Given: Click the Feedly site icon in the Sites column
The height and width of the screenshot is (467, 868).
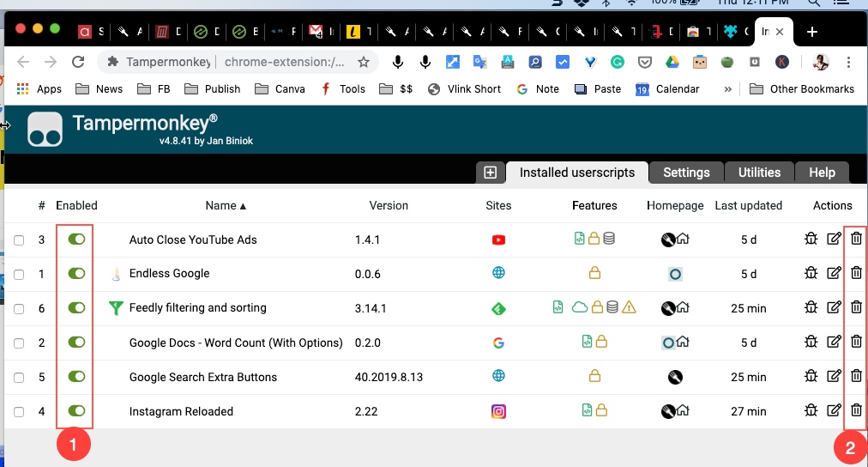Looking at the screenshot, I should click(x=498, y=308).
